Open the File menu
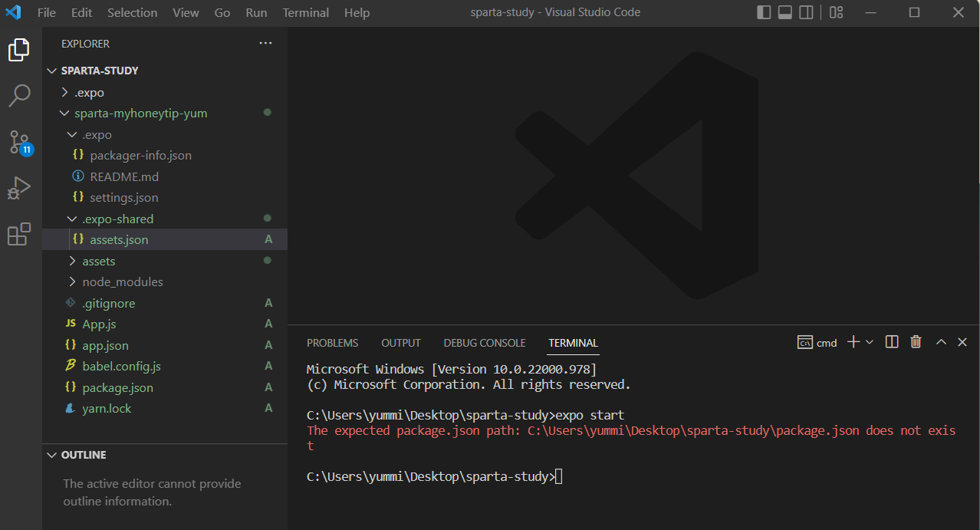 click(x=46, y=12)
